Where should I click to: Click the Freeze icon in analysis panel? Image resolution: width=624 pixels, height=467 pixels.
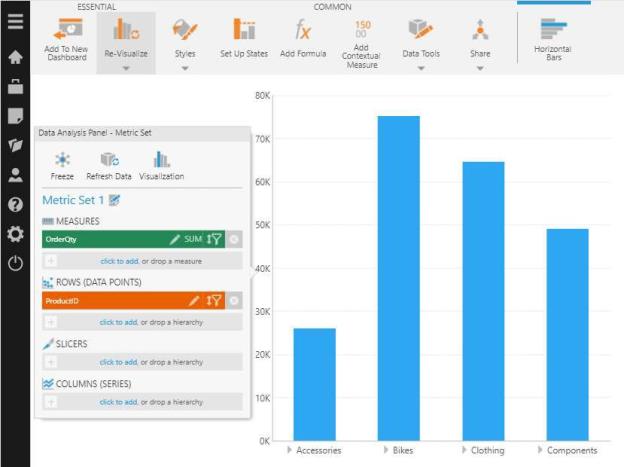point(62,160)
